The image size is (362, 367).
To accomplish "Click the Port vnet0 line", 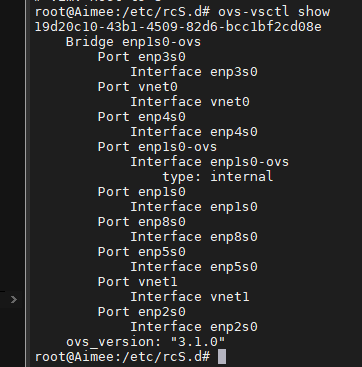I will coord(138,87).
